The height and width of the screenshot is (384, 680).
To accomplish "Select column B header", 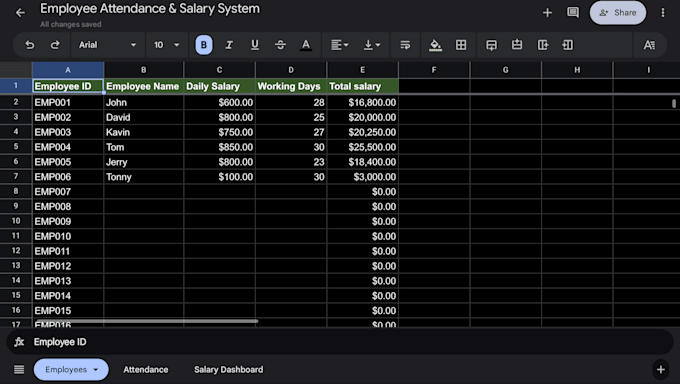I will pos(144,70).
